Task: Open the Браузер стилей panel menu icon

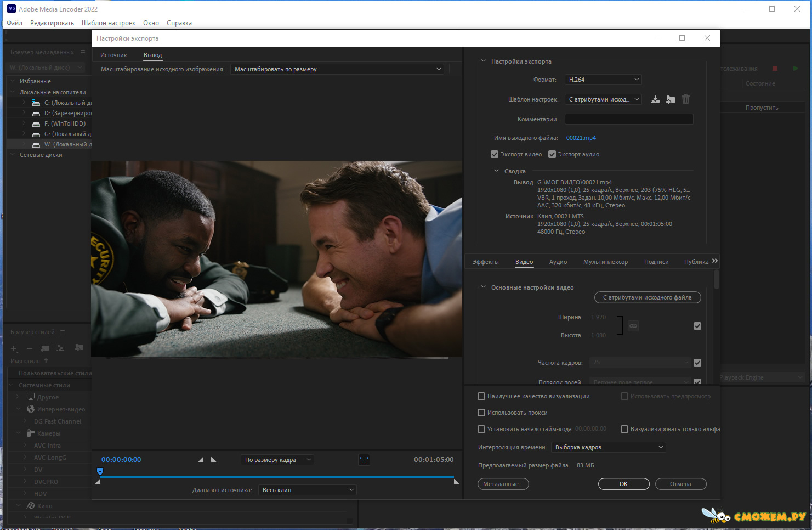Action: click(63, 332)
